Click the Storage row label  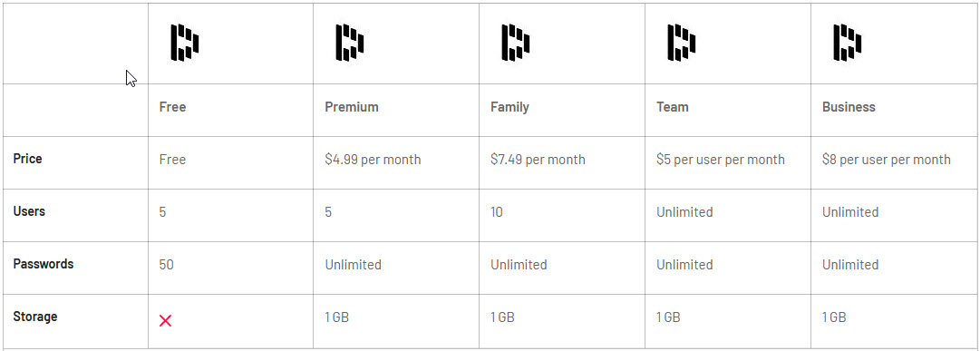click(35, 316)
